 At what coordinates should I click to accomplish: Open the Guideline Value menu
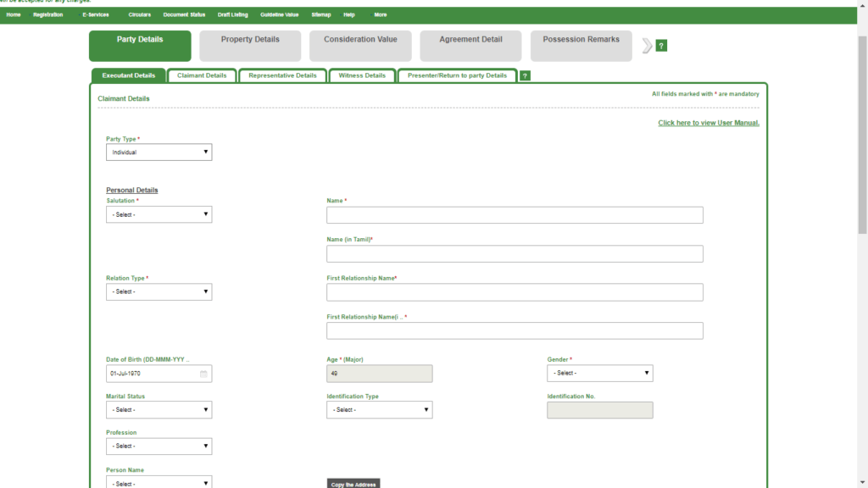[x=280, y=15]
